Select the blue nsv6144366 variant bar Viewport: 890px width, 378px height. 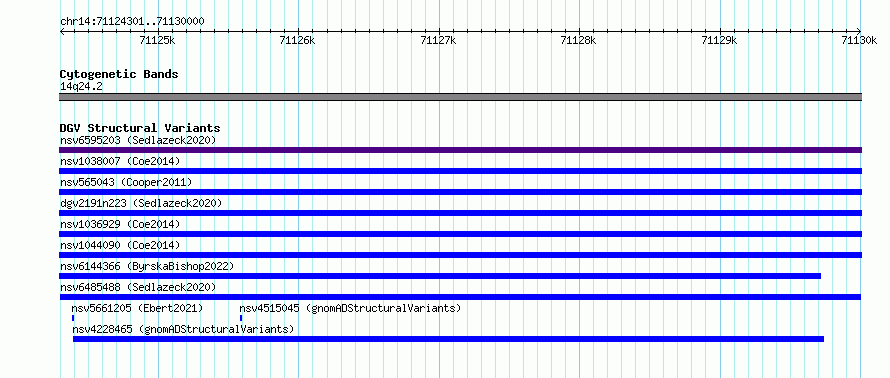tap(440, 276)
